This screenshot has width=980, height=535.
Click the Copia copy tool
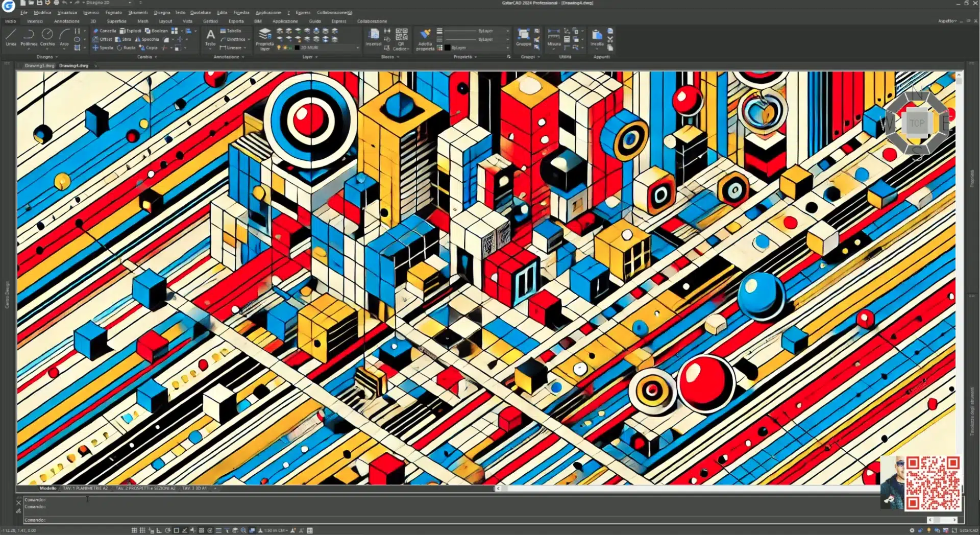click(148, 47)
